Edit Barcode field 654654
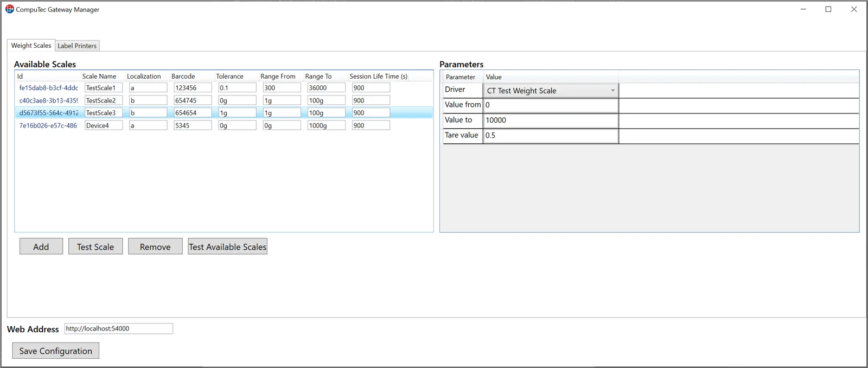This screenshot has height=368, width=868. pos(193,113)
